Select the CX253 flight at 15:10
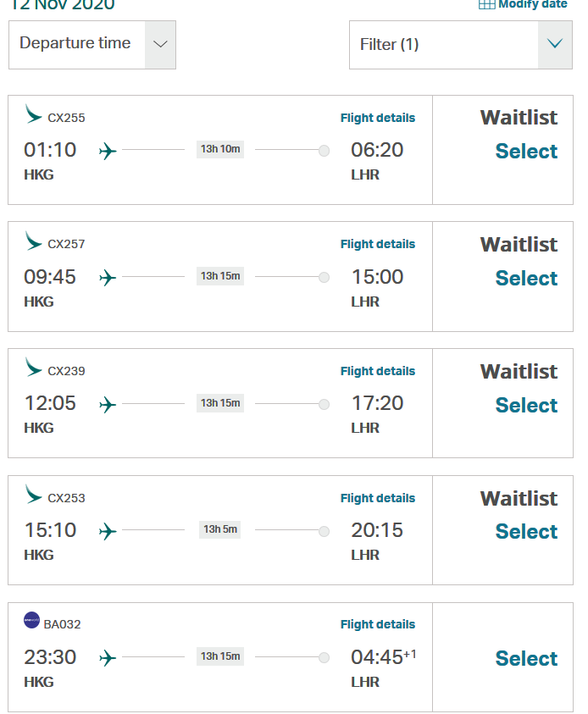The image size is (588, 714). tap(526, 532)
